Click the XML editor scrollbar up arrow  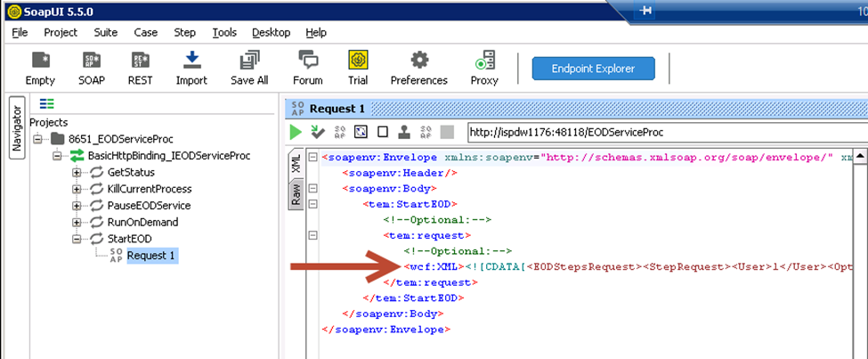click(860, 158)
